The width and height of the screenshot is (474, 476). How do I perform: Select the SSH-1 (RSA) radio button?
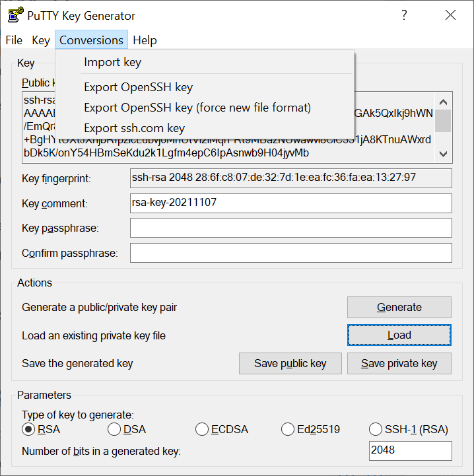[x=376, y=429]
